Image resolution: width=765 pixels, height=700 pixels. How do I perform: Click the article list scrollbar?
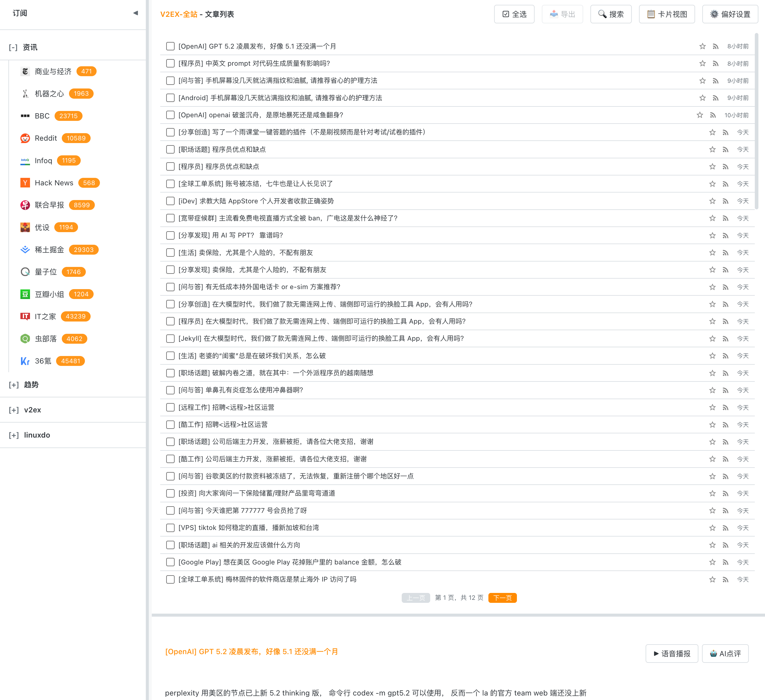pyautogui.click(x=756, y=121)
